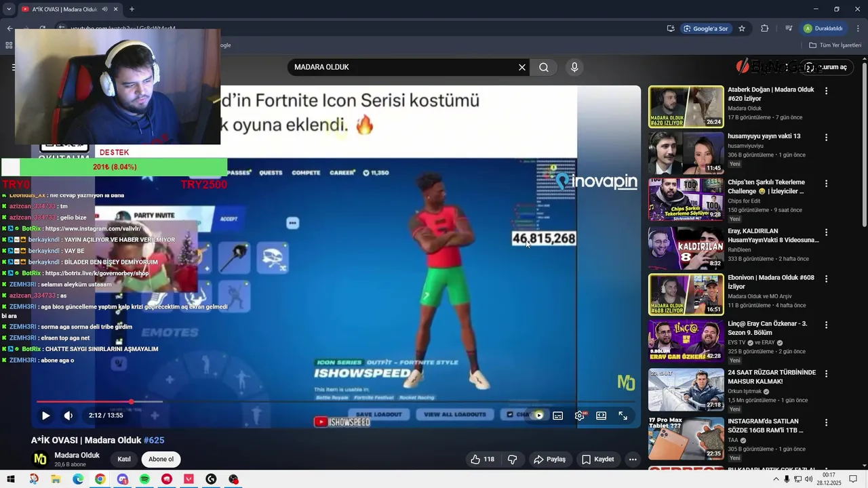Open the Eray, KALDIRILAN video title
Screen dimensions: 868x488
click(x=773, y=235)
